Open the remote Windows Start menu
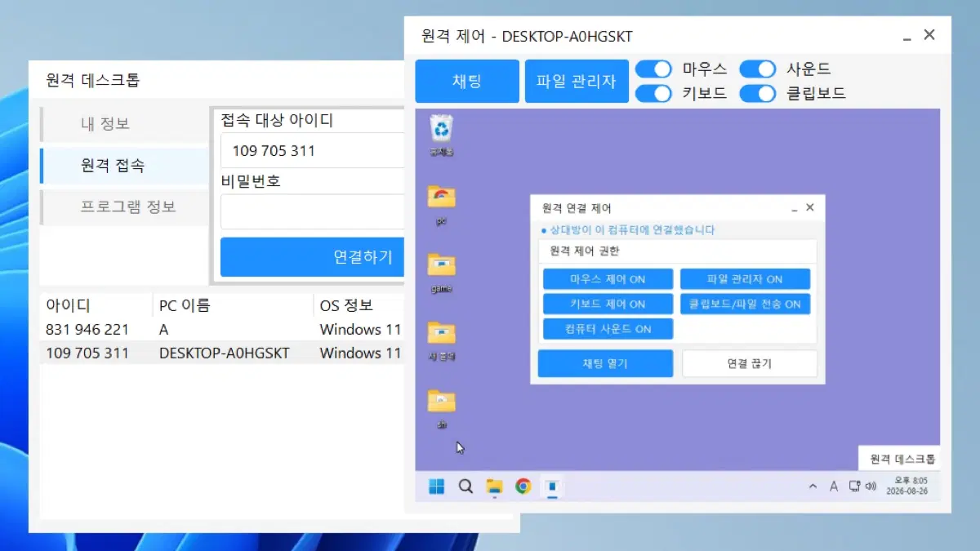Screen dimensions: 980x551 [x=437, y=487]
